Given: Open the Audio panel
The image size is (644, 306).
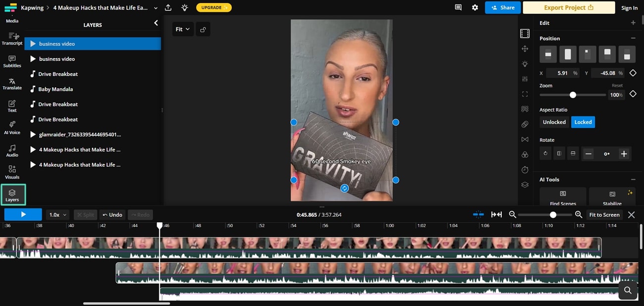Looking at the screenshot, I should 12,151.
